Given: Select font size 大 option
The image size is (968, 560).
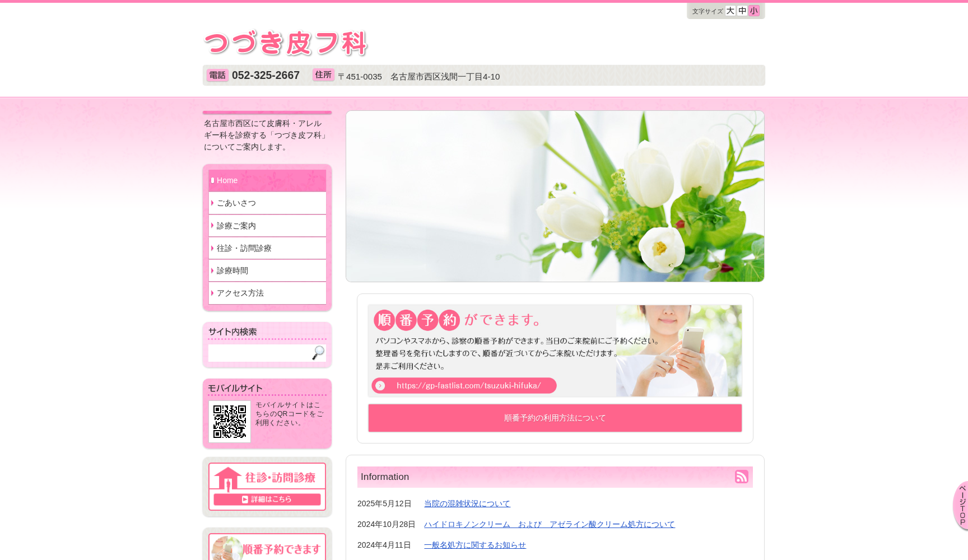Looking at the screenshot, I should [729, 11].
